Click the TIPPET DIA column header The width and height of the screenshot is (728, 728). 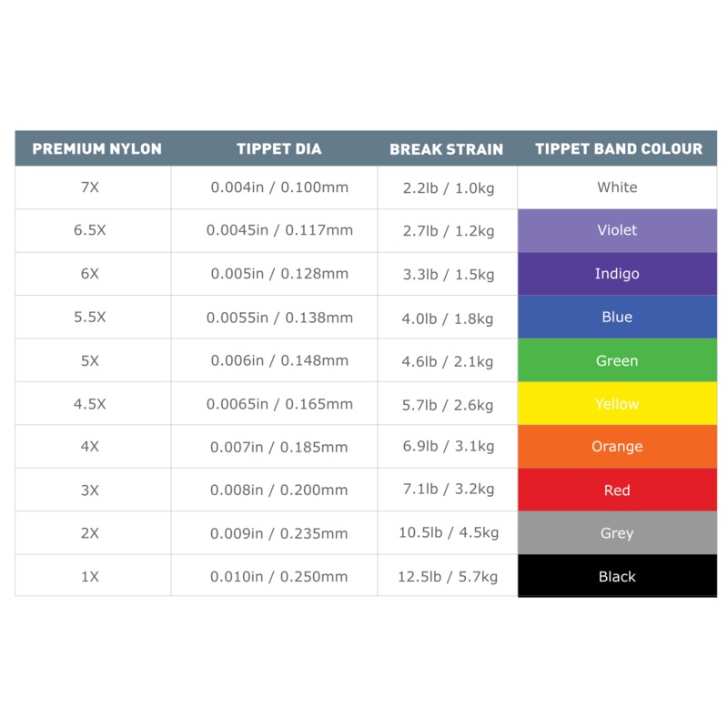tap(279, 148)
